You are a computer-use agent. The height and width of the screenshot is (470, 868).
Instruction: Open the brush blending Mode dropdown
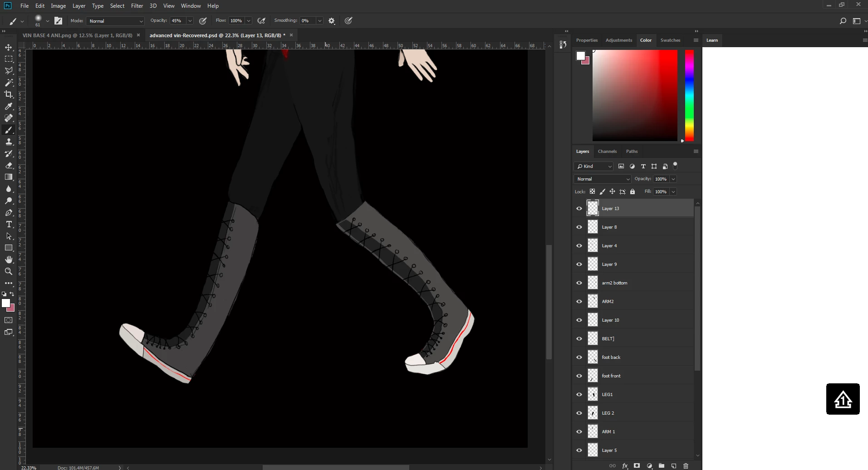(x=116, y=21)
